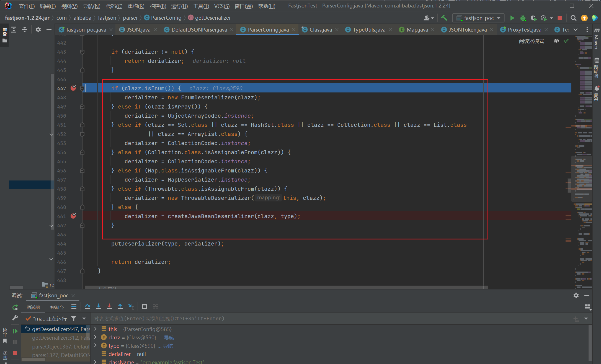Click the debug bug icon in top toolbar
Screen dimensions: 601x364
523,18
